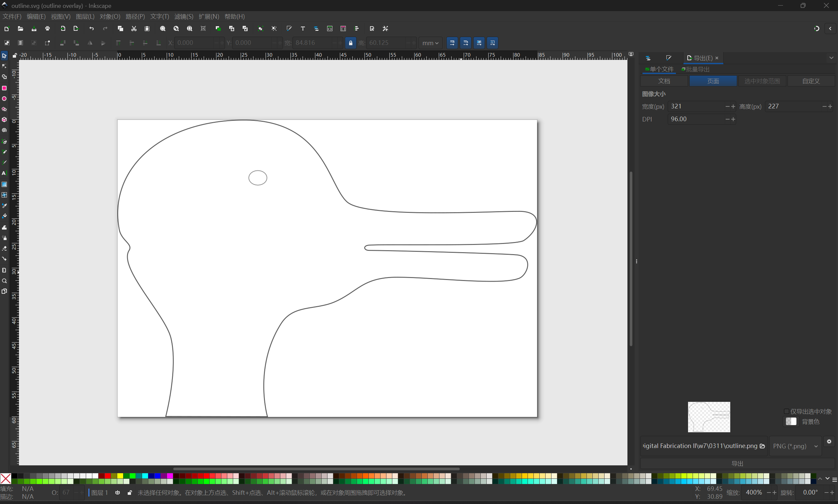Click the Print icon

[47, 28]
